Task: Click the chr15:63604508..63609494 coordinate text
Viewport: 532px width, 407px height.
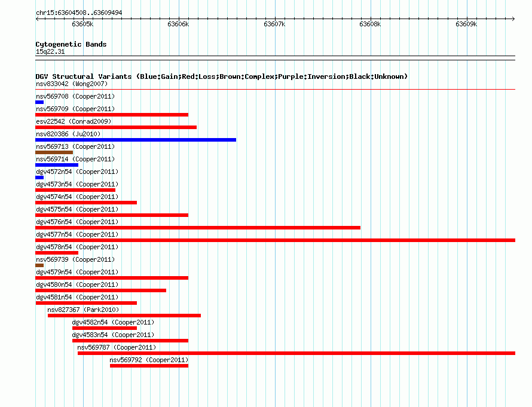Action: pos(79,13)
